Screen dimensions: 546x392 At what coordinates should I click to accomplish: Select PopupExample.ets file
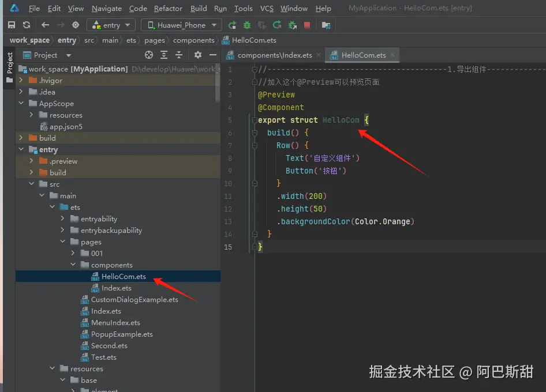tap(122, 334)
